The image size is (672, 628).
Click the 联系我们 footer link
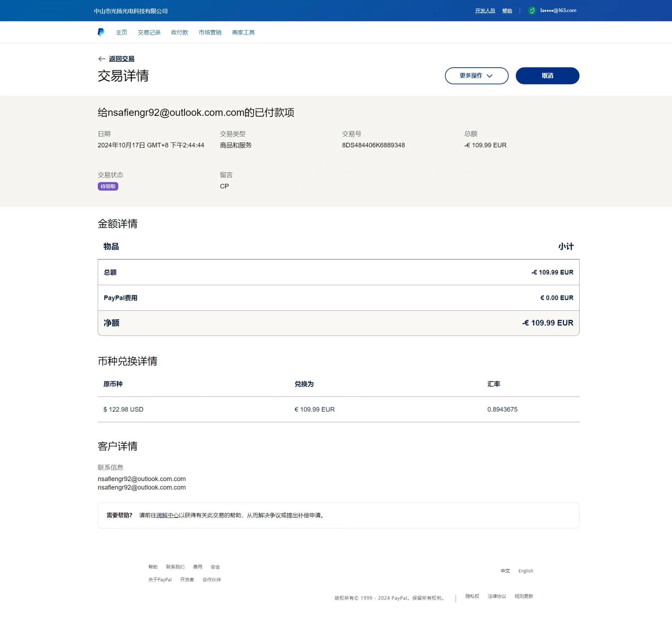(x=175, y=567)
